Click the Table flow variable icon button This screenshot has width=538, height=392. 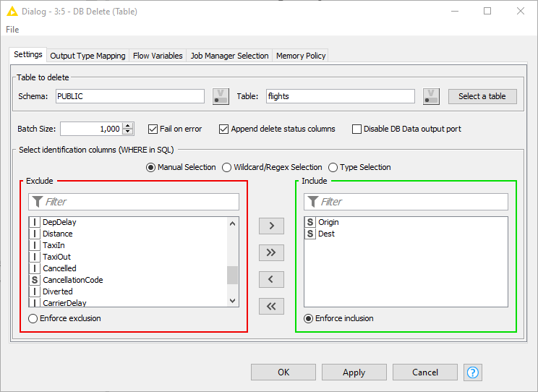tap(431, 96)
